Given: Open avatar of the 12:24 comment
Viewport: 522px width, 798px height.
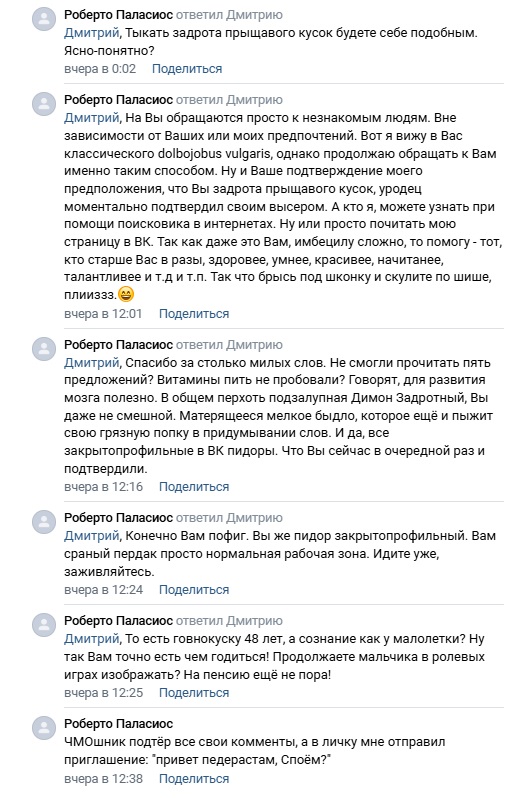Looking at the screenshot, I should click(x=44, y=522).
